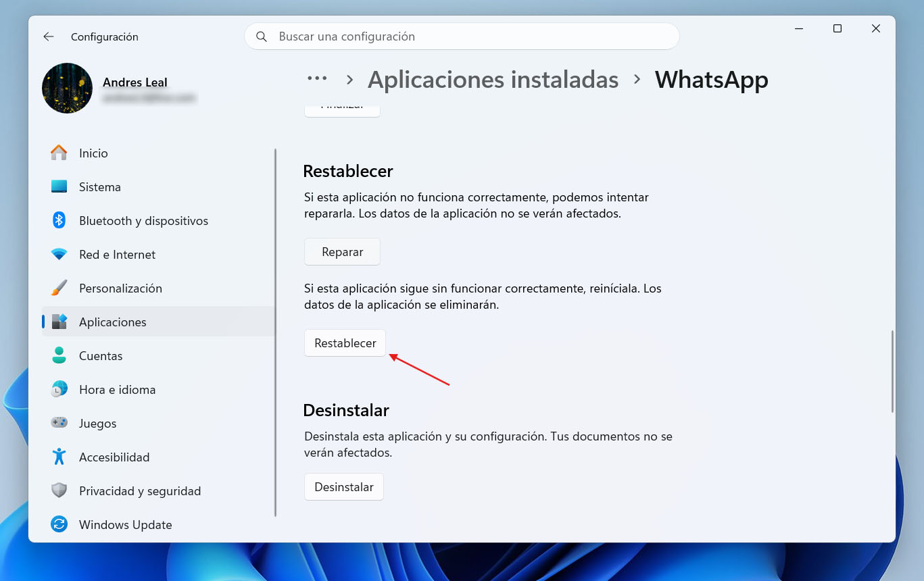Viewport: 924px width, 581px height.
Task: Click the Reparar button
Action: [343, 252]
